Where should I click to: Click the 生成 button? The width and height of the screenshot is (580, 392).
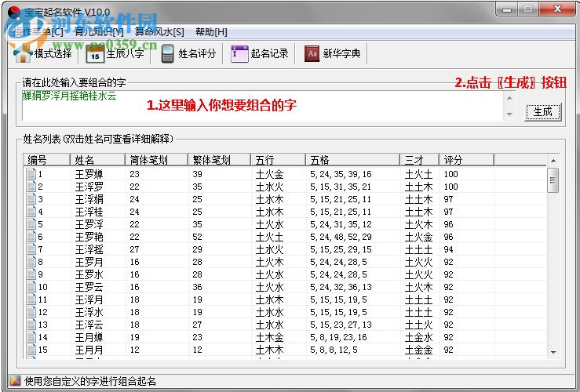[543, 111]
